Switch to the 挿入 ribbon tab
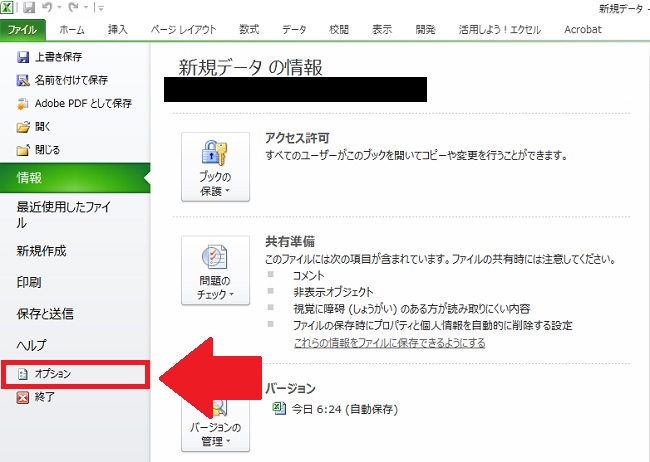This screenshot has height=462, width=650. (118, 30)
